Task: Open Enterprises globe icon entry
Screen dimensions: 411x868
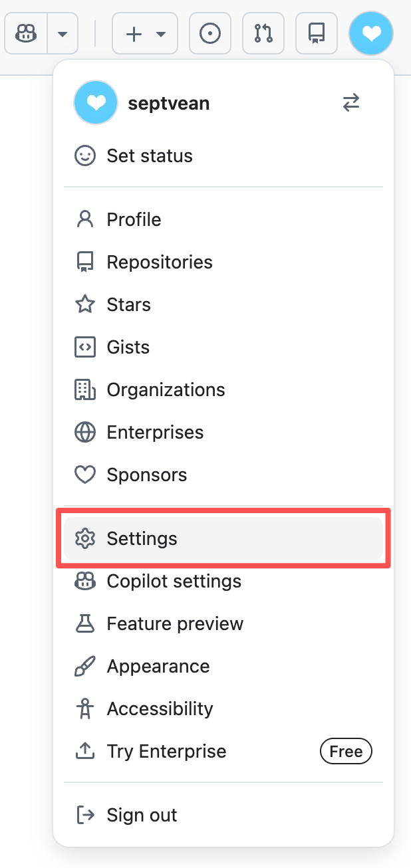Action: point(84,433)
